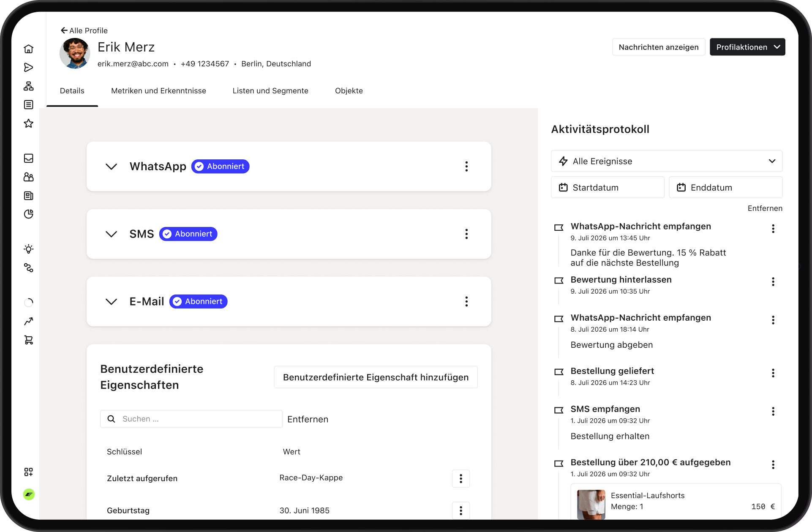
Task: Click the inbox tray sidebar icon
Action: click(x=28, y=158)
